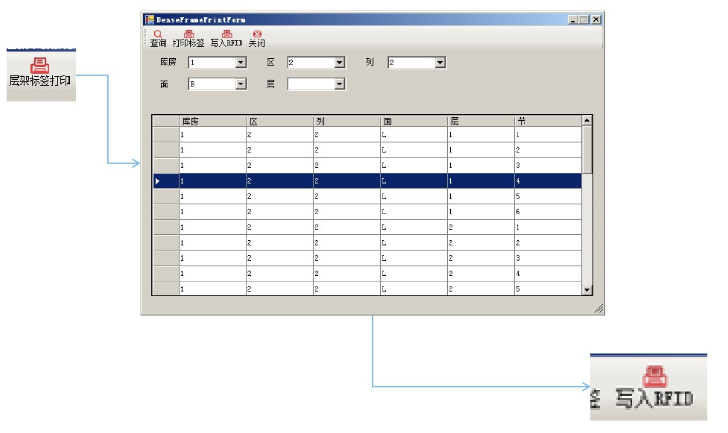Select the first data row's 库房 cell
Viewport: 728px width, 433px height.
coord(212,133)
